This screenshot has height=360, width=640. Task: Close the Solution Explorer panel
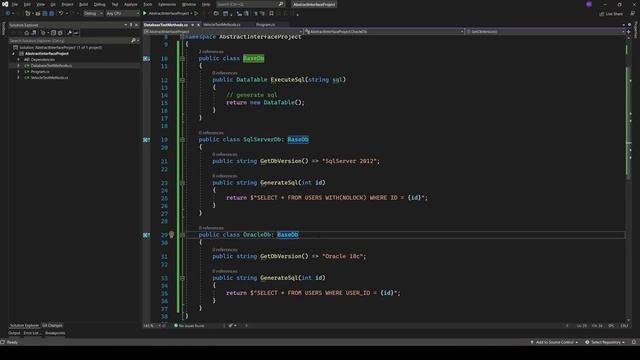[x=136, y=25]
